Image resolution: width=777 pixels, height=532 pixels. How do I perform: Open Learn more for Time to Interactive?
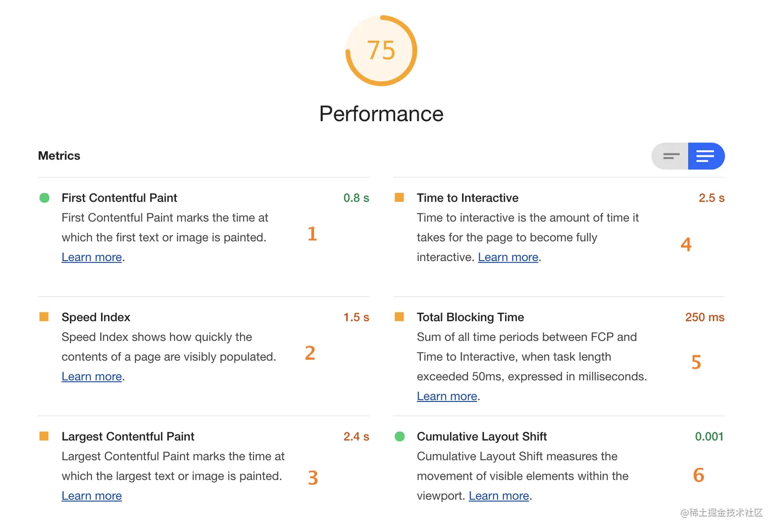(508, 258)
